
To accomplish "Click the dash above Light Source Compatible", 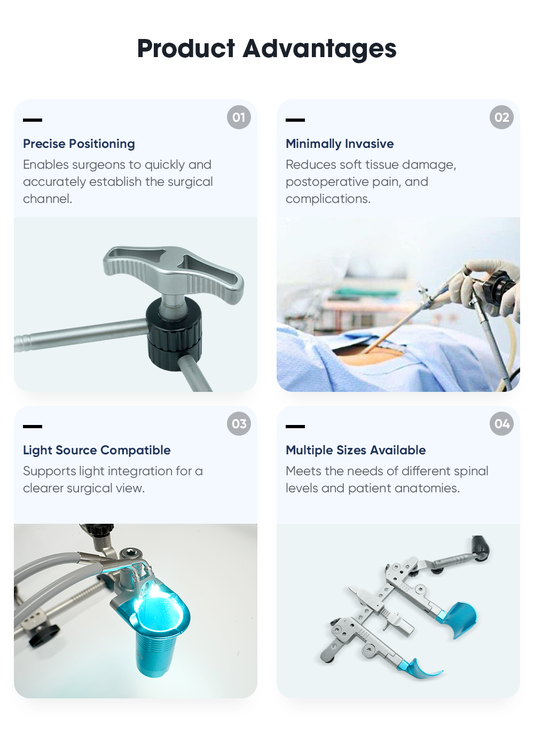I will pos(33,427).
